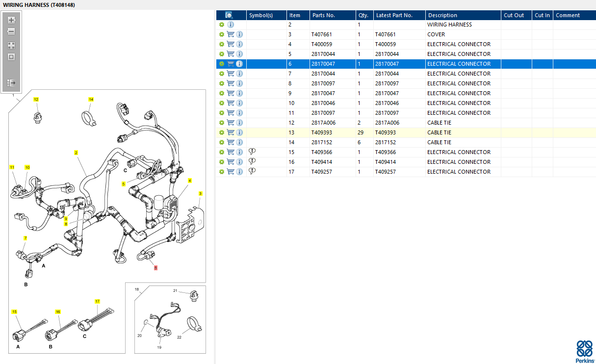Sort by the Description column header
596x364 pixels.
click(442, 15)
